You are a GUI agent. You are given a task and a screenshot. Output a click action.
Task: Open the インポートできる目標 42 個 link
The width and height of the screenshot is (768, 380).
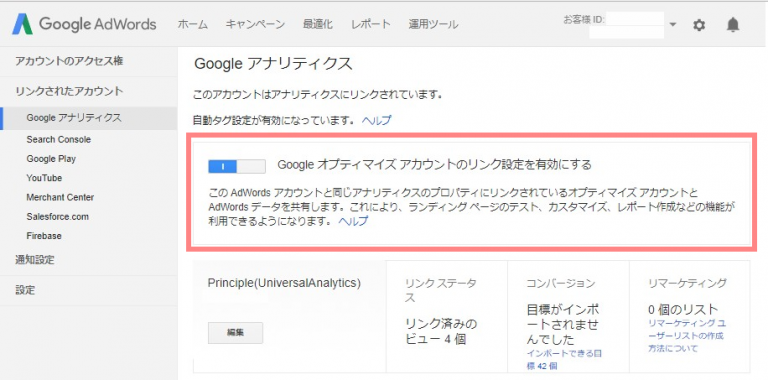coord(565,359)
